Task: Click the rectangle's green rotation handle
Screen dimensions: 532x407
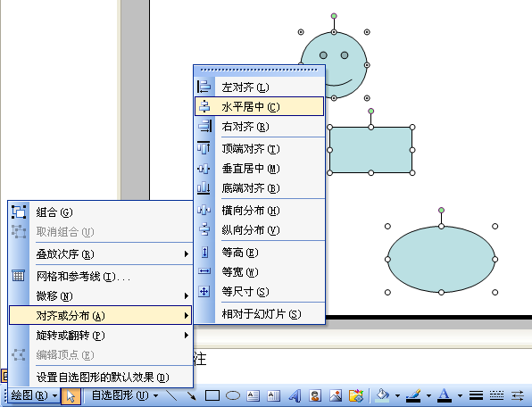Action: click(x=370, y=111)
